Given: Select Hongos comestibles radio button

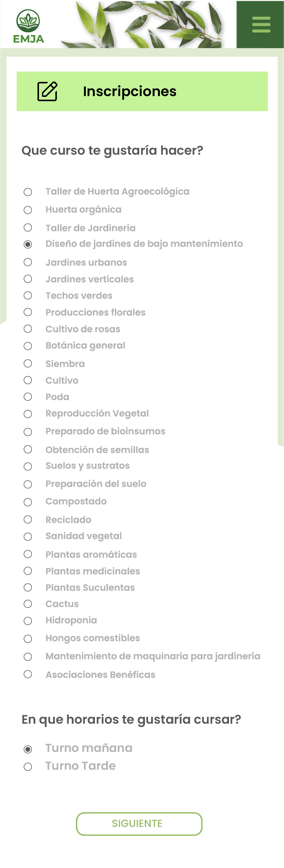Looking at the screenshot, I should pos(28,639).
